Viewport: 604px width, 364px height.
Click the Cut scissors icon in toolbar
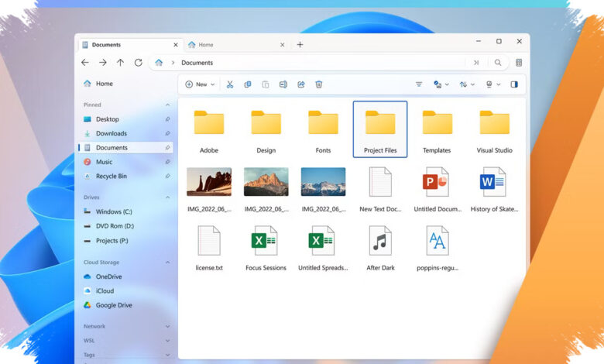(230, 84)
